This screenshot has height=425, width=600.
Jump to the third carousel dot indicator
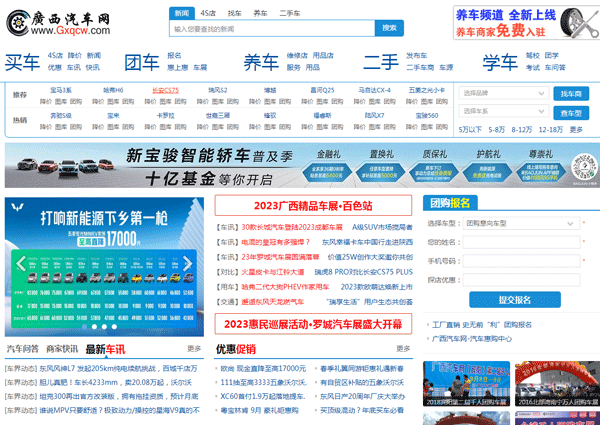coord(104,327)
